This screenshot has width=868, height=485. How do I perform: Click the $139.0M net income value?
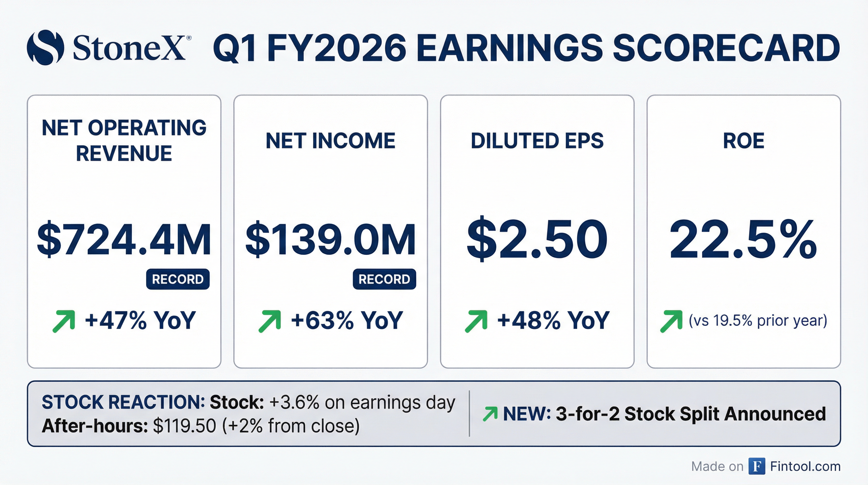coord(330,239)
